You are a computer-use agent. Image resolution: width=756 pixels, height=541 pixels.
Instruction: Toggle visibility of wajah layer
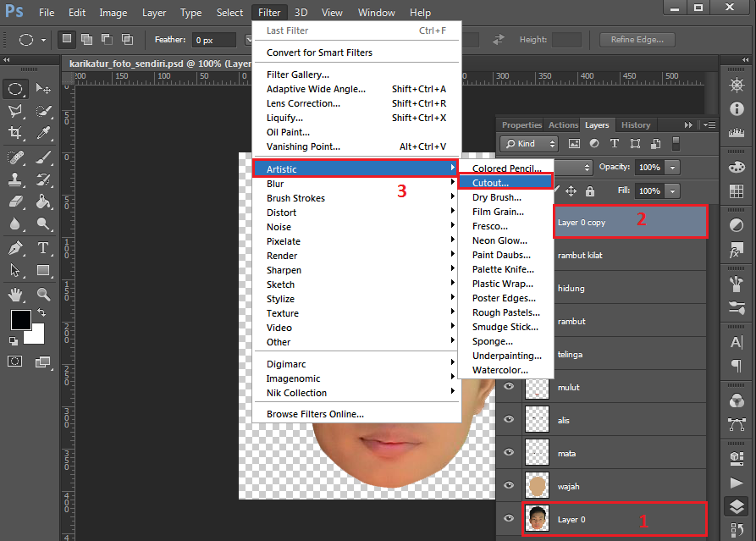[509, 486]
